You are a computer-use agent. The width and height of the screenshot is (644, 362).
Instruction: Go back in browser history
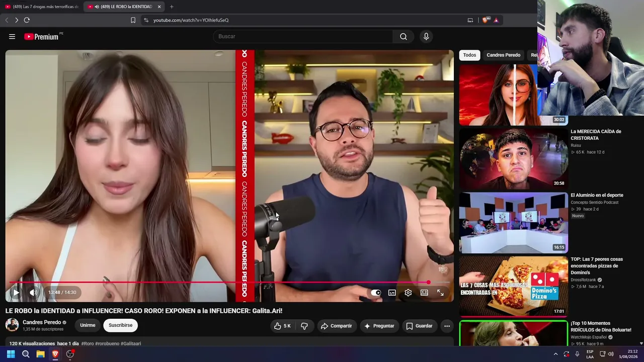(x=7, y=20)
